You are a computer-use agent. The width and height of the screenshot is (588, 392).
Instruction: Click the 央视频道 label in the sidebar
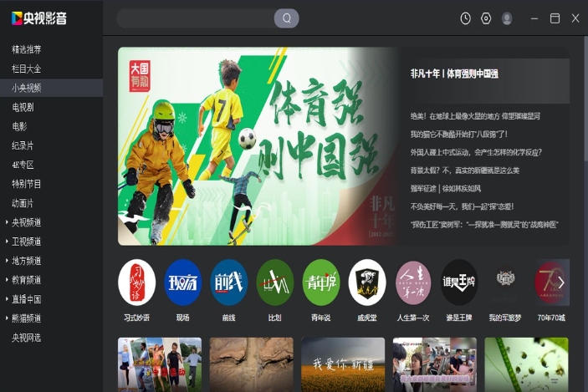click(26, 222)
